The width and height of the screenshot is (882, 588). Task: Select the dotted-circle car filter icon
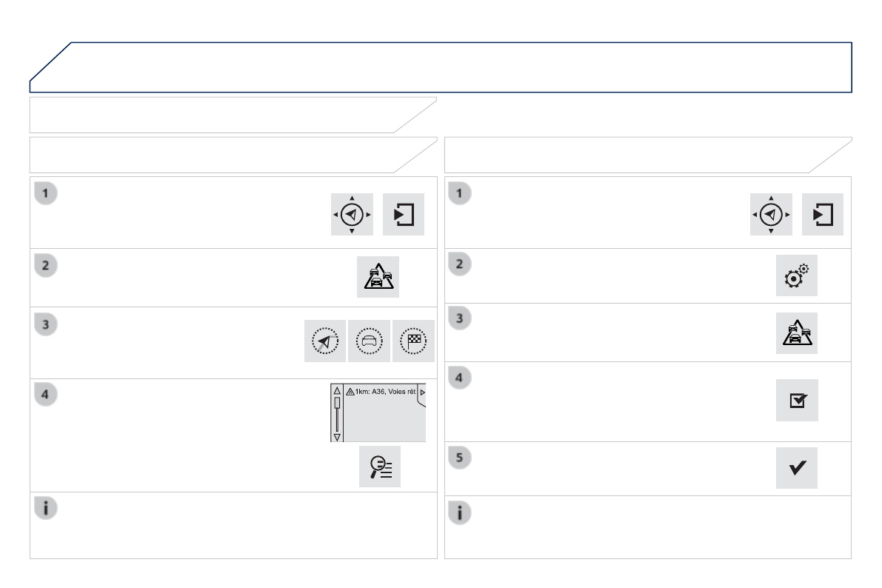pyautogui.click(x=369, y=341)
